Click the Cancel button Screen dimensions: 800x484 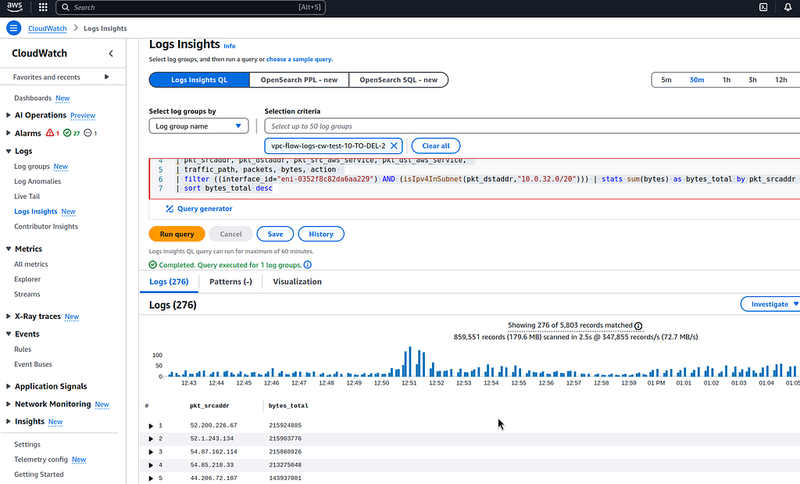(x=231, y=234)
